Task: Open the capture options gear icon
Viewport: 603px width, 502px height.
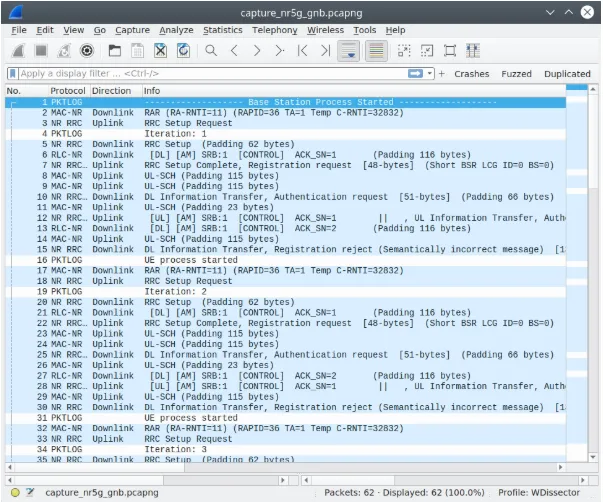Action: point(87,50)
